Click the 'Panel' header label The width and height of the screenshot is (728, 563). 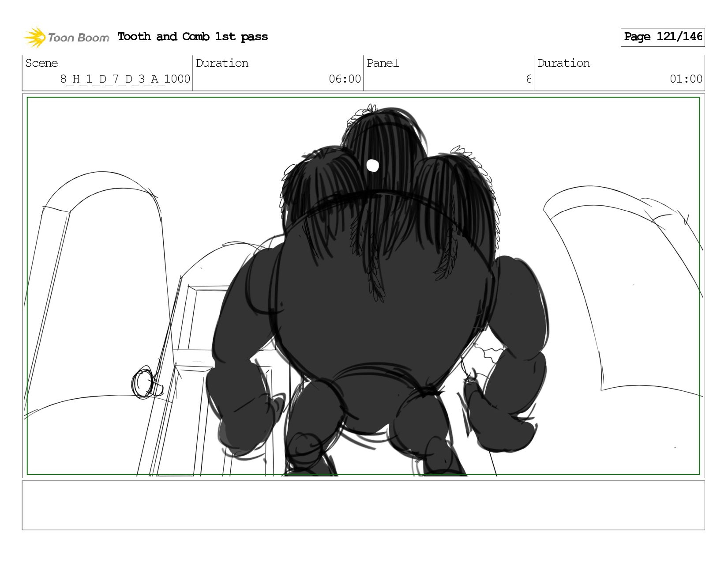point(383,63)
